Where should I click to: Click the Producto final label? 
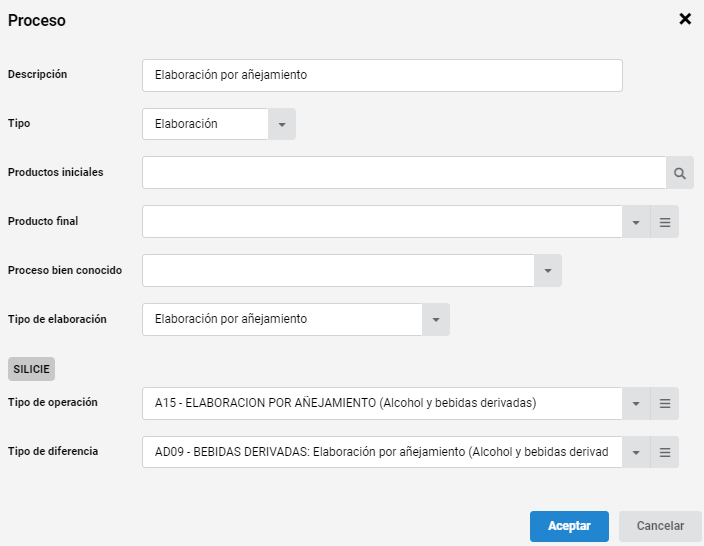(x=43, y=221)
